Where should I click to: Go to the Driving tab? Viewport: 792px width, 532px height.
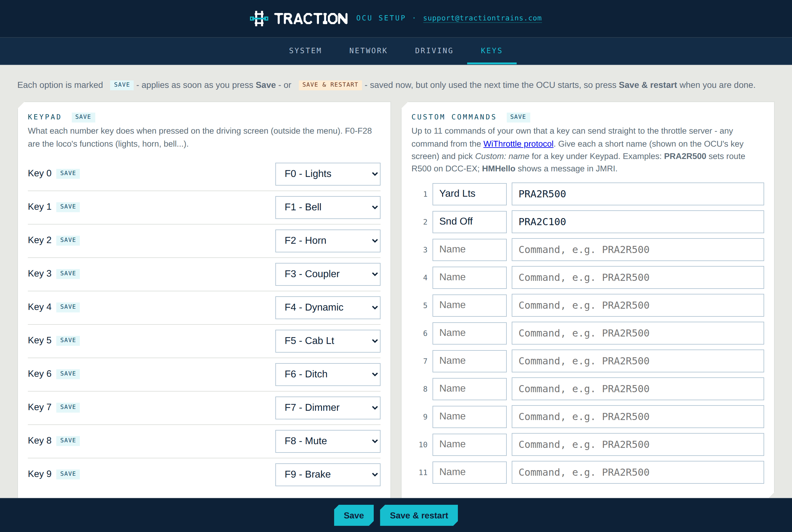pos(434,50)
